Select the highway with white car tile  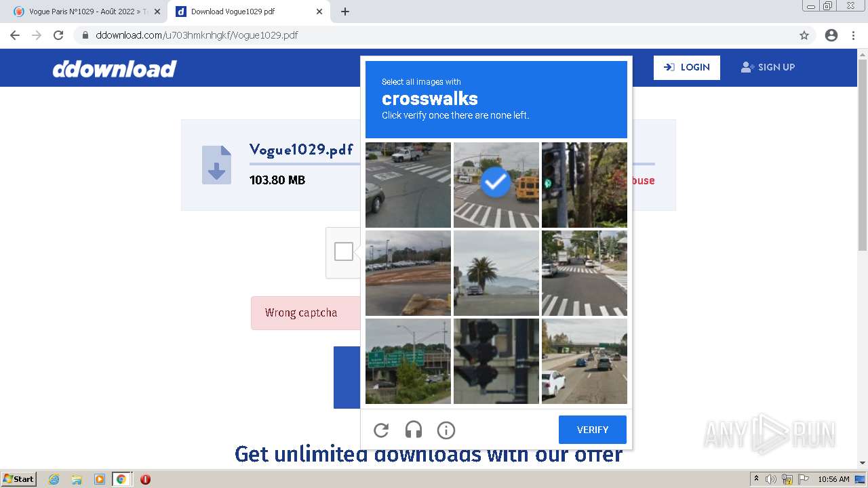click(x=585, y=361)
